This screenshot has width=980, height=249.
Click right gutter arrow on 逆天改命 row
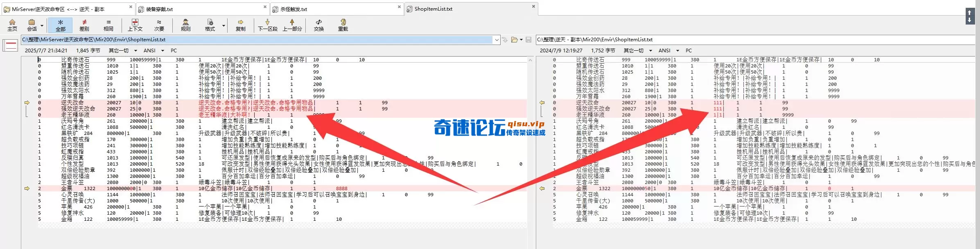point(542,103)
